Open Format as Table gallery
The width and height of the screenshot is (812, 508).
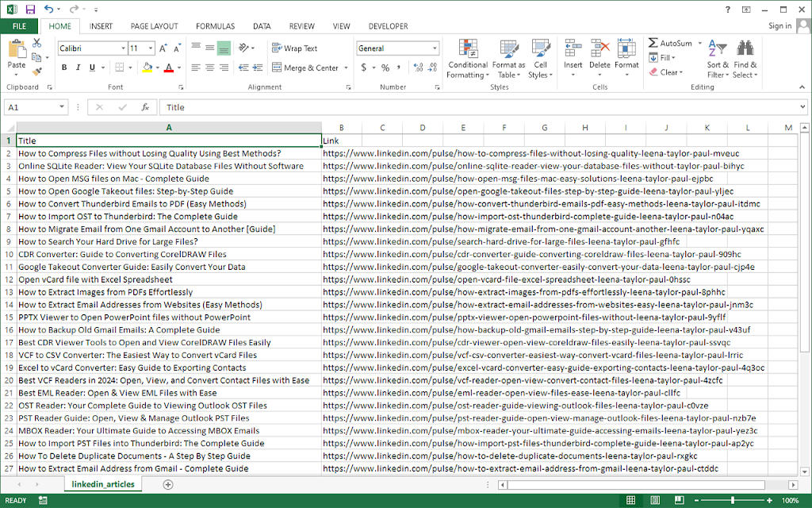tap(508, 59)
